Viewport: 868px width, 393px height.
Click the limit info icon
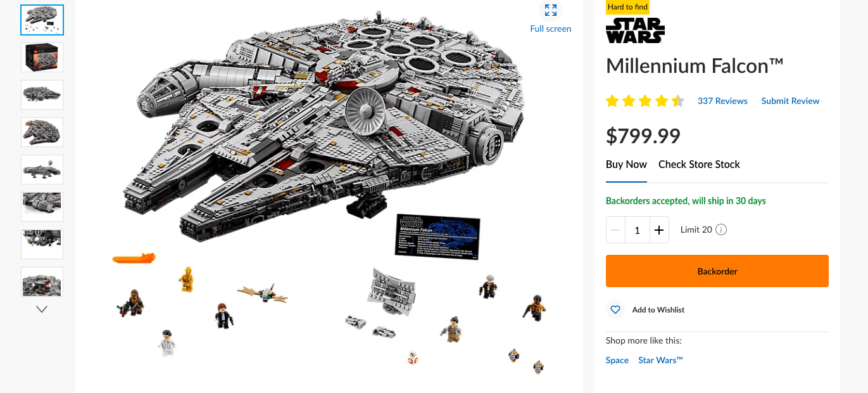[721, 229]
